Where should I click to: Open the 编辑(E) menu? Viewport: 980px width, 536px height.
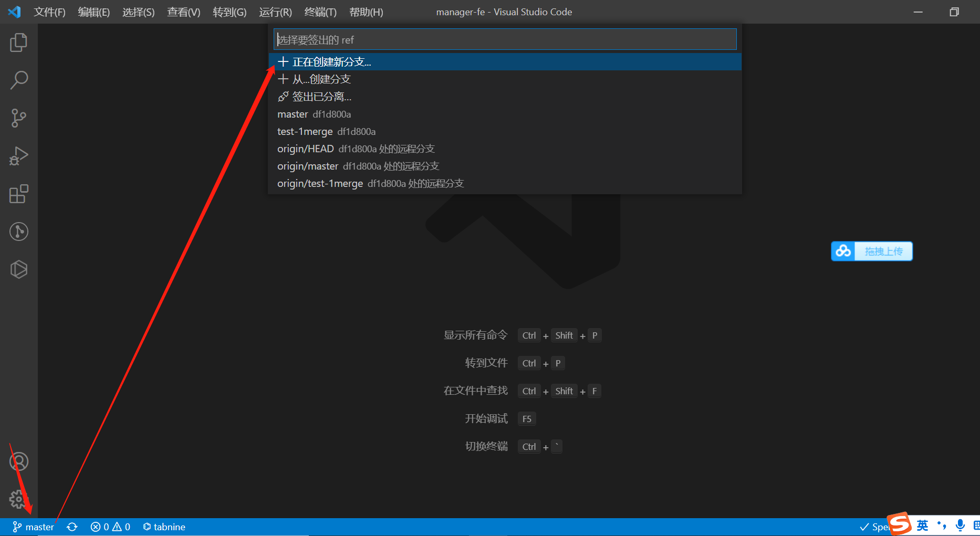(94, 12)
